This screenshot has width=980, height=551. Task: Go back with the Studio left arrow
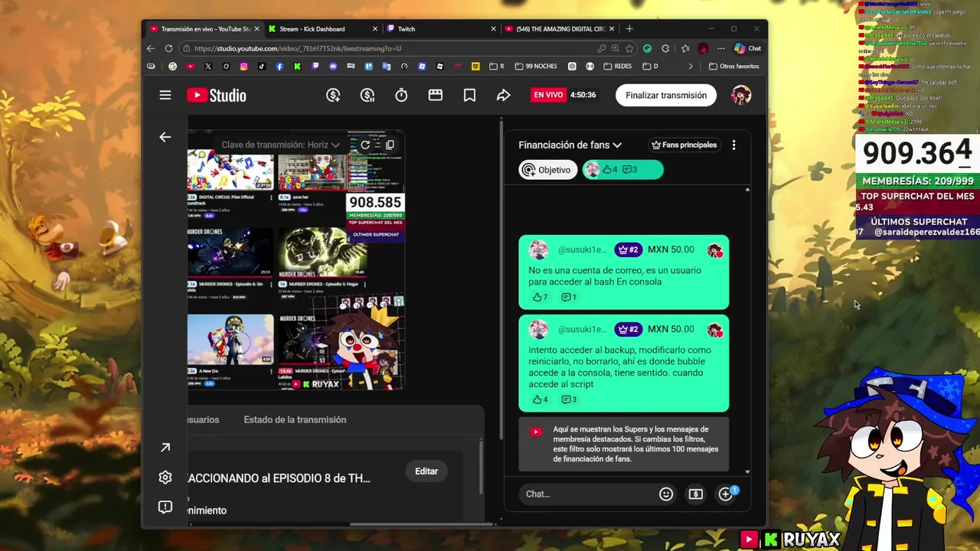165,137
